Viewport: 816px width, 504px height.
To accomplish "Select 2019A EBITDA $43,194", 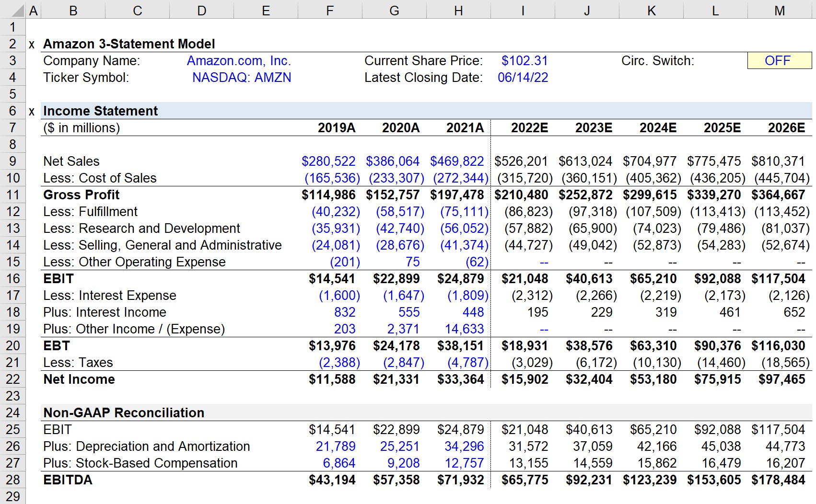I will 332,480.
